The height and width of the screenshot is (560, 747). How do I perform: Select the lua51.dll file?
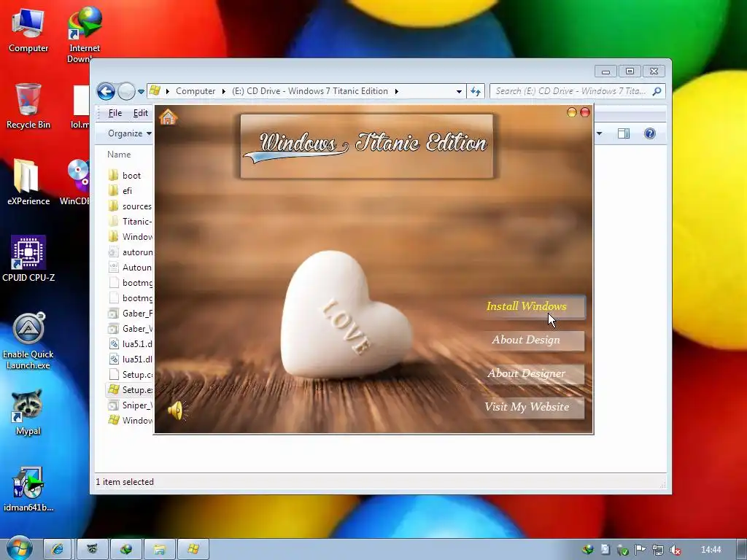tap(129, 359)
